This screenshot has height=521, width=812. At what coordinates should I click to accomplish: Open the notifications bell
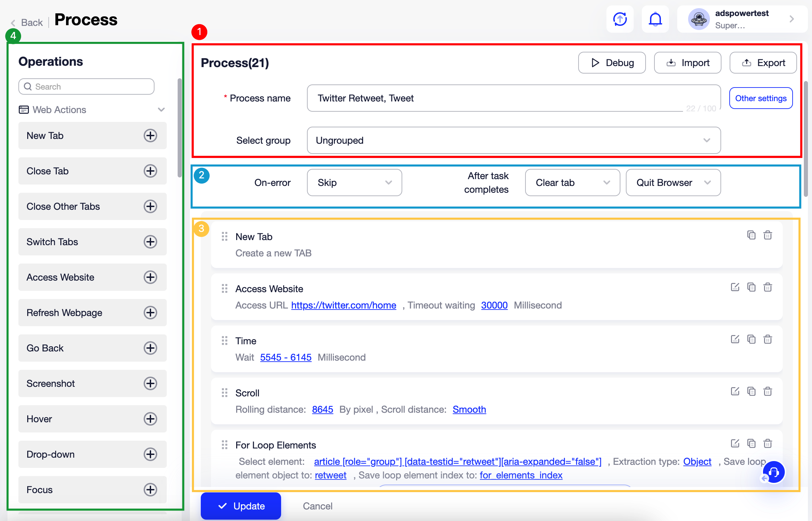(655, 19)
